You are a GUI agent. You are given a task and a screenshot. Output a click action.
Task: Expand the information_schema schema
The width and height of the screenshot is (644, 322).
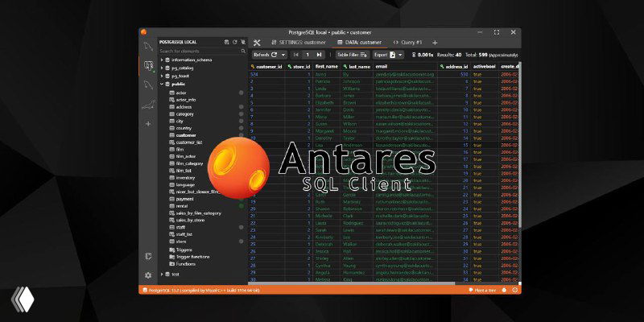pos(162,60)
